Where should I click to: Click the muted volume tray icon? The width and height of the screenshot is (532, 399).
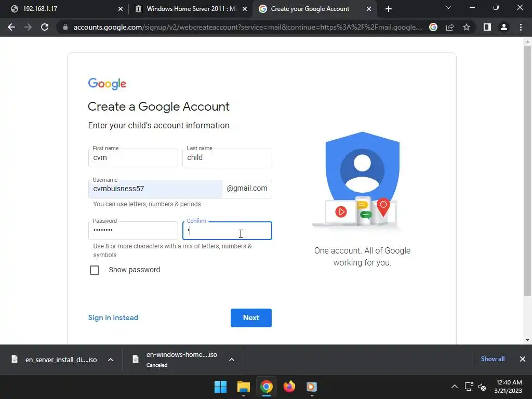[x=482, y=387]
